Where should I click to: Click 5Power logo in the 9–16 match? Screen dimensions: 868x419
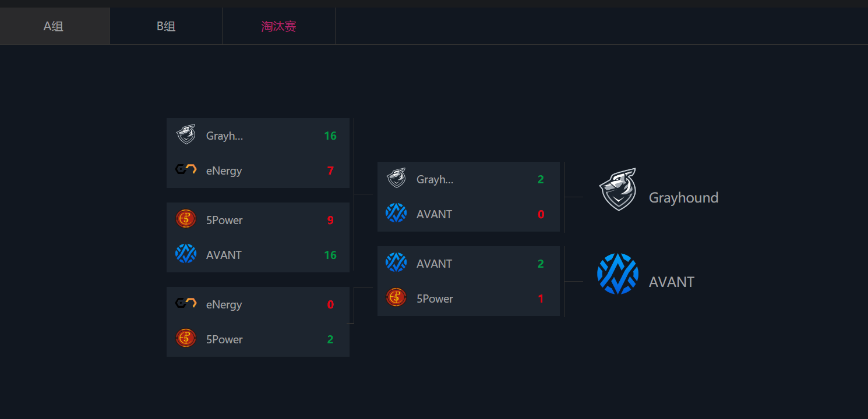coord(186,219)
